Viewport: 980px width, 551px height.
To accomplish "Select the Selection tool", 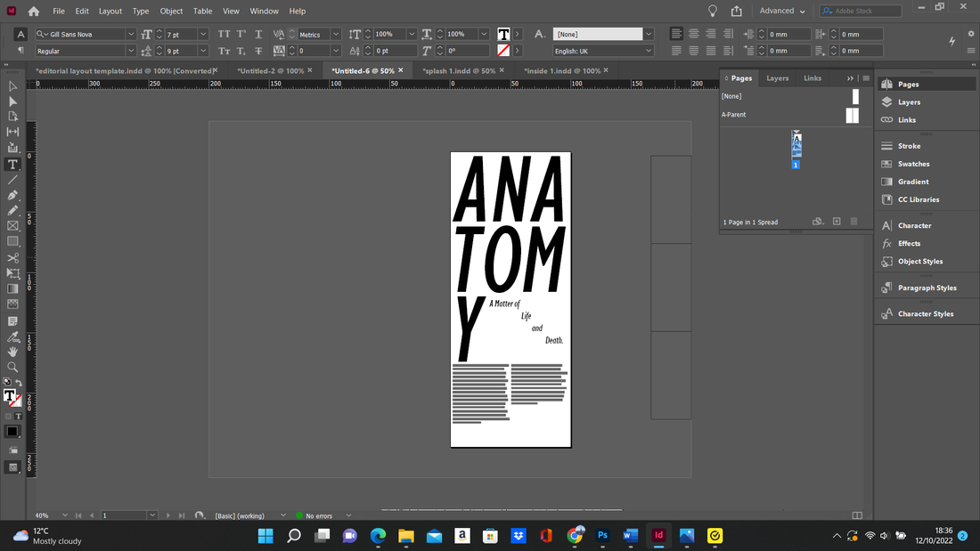I will pyautogui.click(x=12, y=86).
